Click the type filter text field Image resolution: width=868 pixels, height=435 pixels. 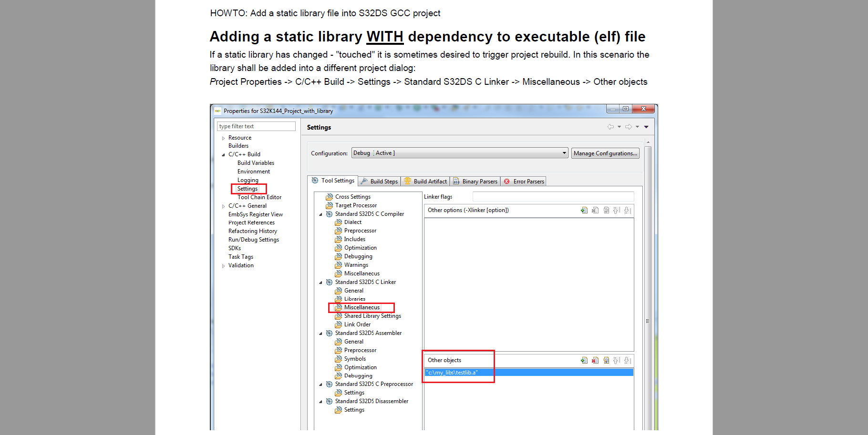256,126
